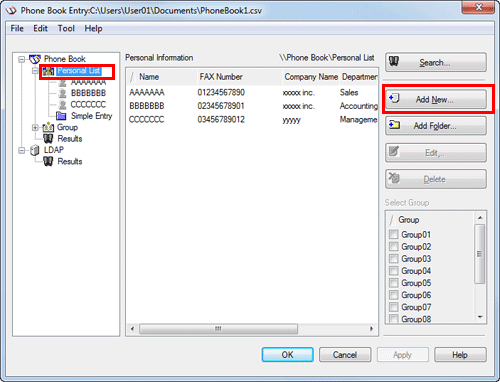Click fax number 02345678901
This screenshot has height=382, width=500.
pyautogui.click(x=221, y=106)
